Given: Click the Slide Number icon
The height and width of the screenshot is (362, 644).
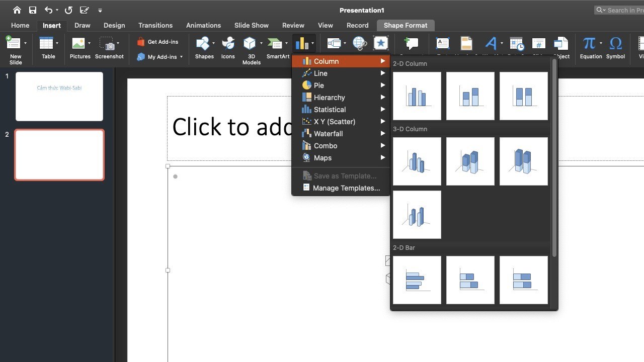Looking at the screenshot, I should click(x=538, y=43).
